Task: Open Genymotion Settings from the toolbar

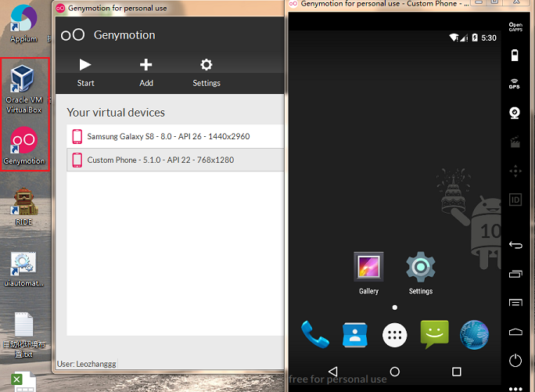Action: point(206,73)
